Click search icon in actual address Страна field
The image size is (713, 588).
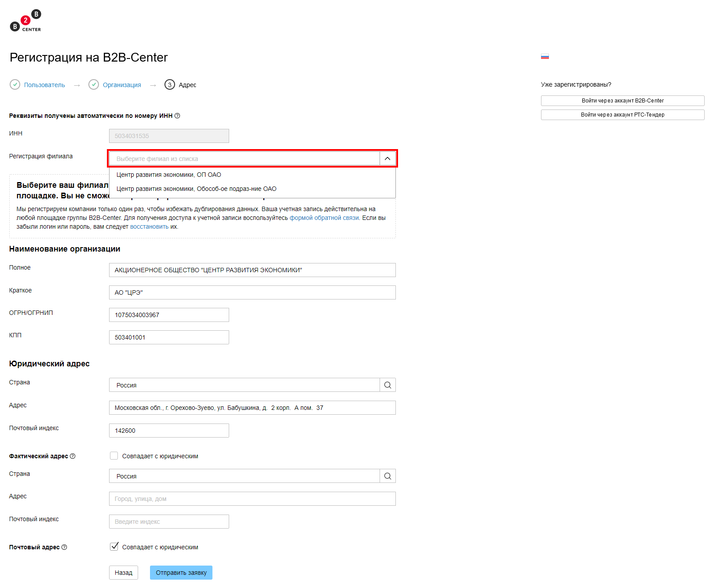(388, 476)
